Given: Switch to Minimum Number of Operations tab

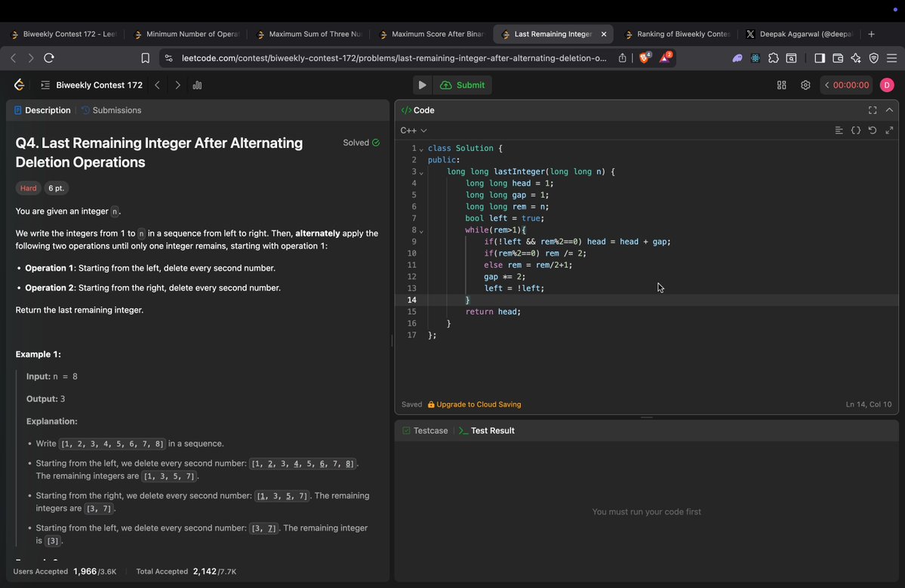Looking at the screenshot, I should coord(186,34).
